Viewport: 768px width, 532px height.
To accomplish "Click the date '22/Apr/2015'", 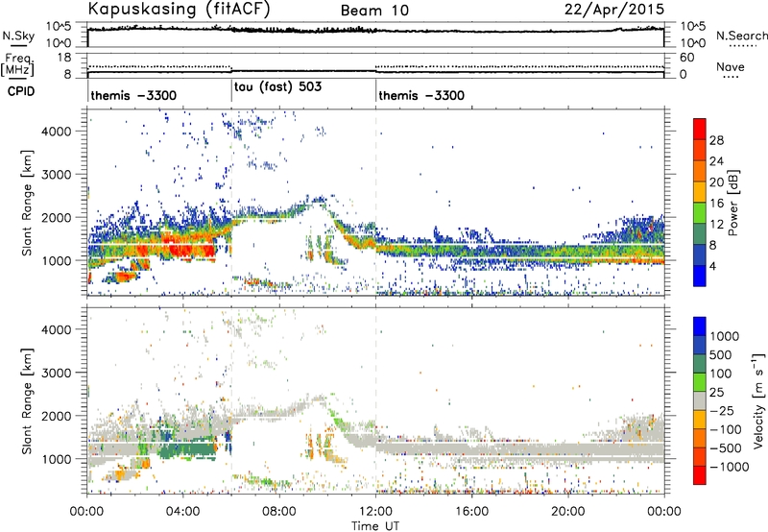I will click(x=614, y=9).
